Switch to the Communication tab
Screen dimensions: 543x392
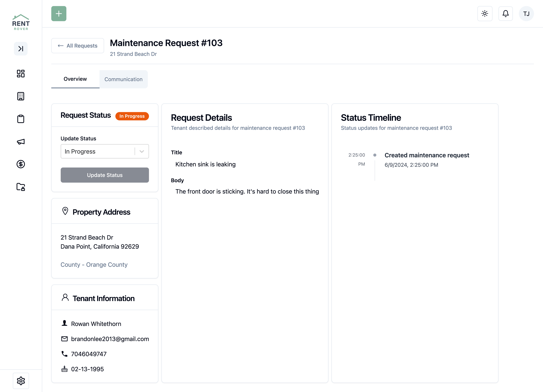pyautogui.click(x=124, y=79)
